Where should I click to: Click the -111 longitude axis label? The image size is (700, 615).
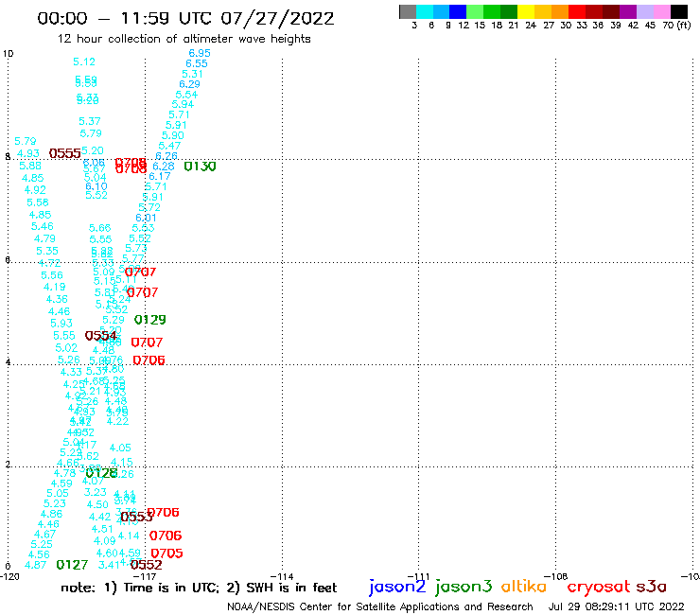tap(419, 577)
